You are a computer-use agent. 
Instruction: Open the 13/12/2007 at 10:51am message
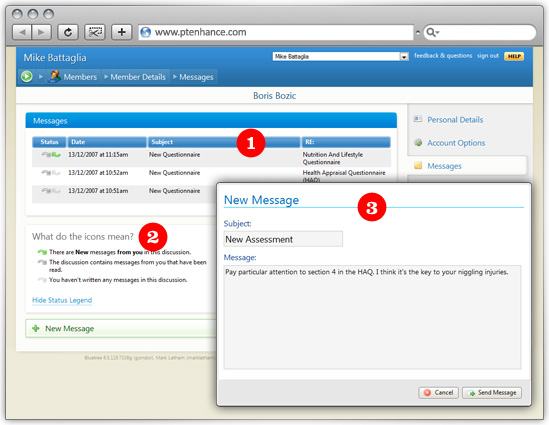(x=98, y=191)
